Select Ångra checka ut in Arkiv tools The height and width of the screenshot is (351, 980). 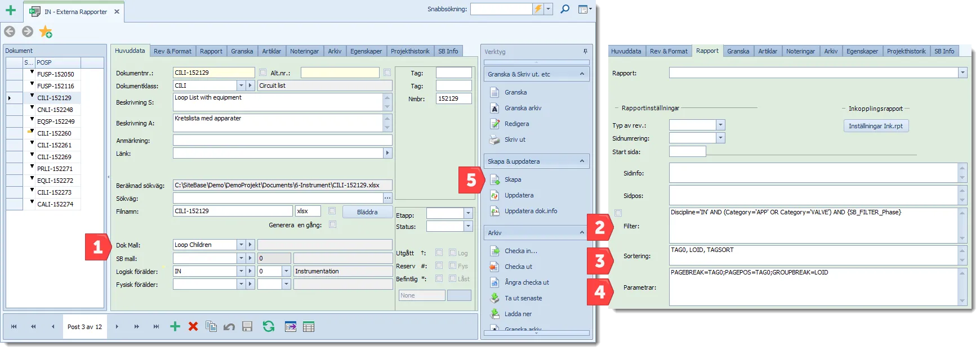tap(527, 282)
